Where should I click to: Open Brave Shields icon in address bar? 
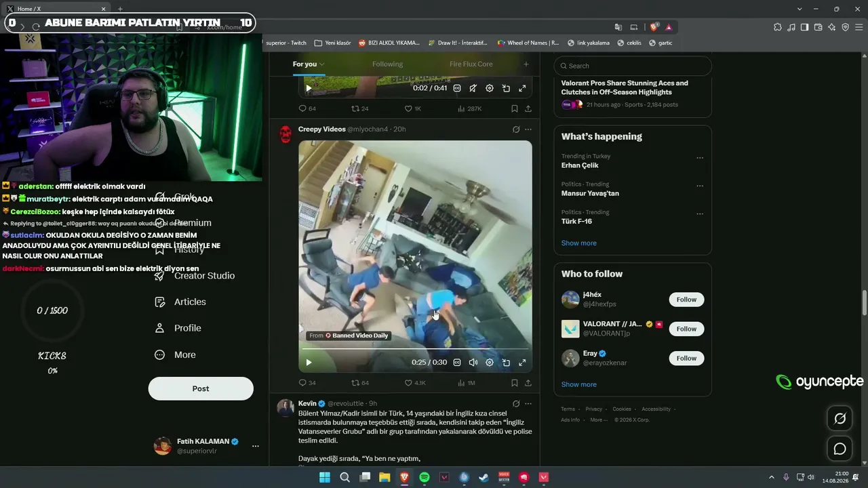tap(654, 27)
